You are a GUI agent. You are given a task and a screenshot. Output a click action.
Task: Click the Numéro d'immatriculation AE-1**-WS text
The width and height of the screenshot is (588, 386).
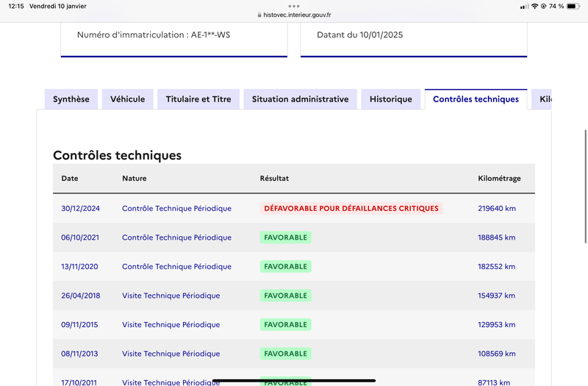[x=154, y=35]
